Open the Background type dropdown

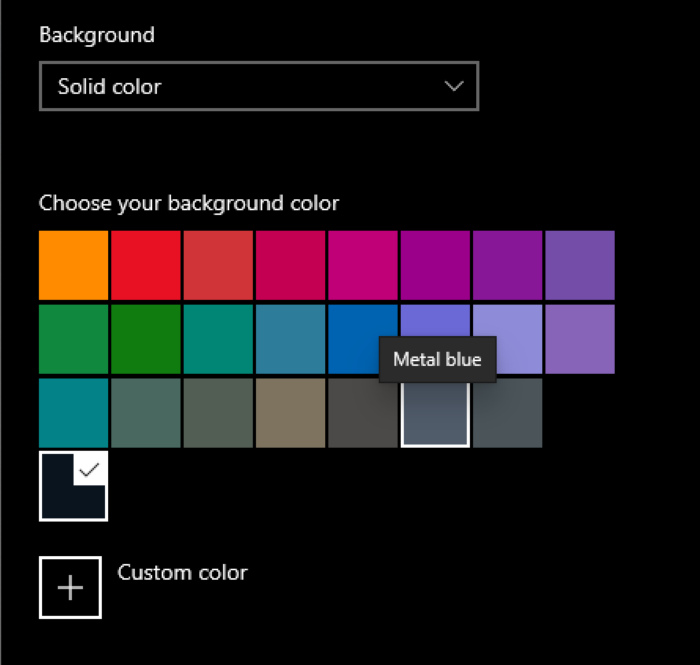[x=258, y=87]
